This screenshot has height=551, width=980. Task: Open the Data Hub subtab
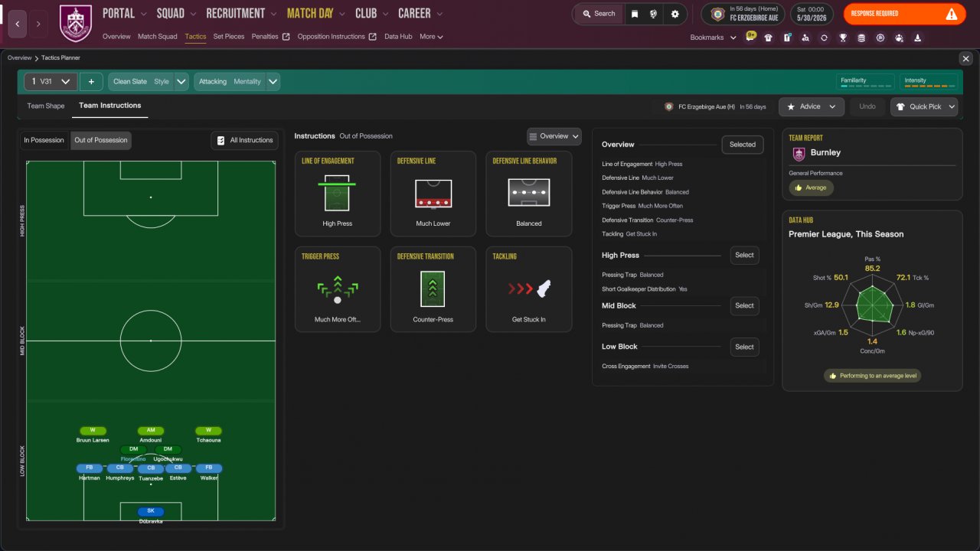(398, 37)
